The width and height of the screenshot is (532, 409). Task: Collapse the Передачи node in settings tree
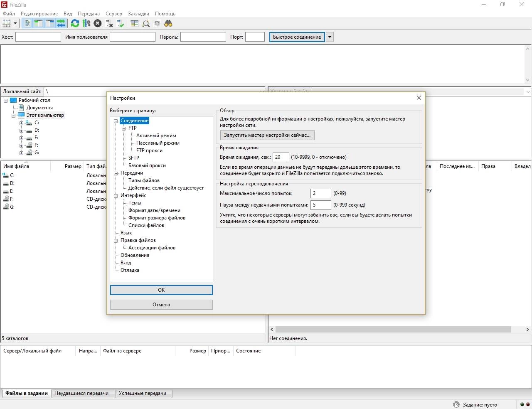116,173
